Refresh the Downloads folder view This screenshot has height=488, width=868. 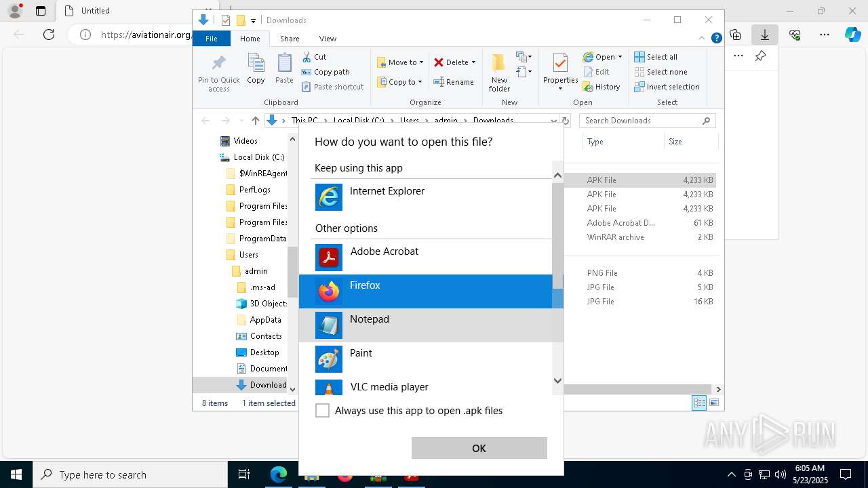(567, 121)
